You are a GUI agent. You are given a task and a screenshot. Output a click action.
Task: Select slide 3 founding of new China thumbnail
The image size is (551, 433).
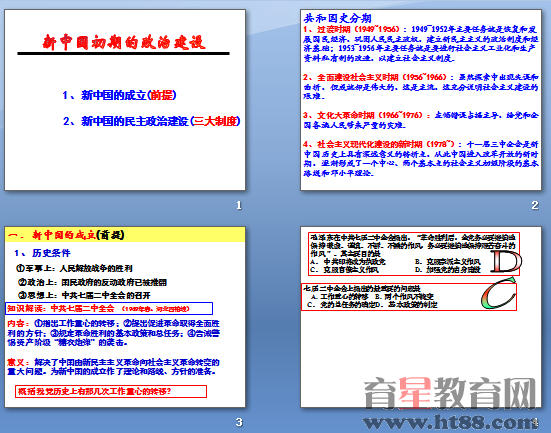tap(125, 317)
